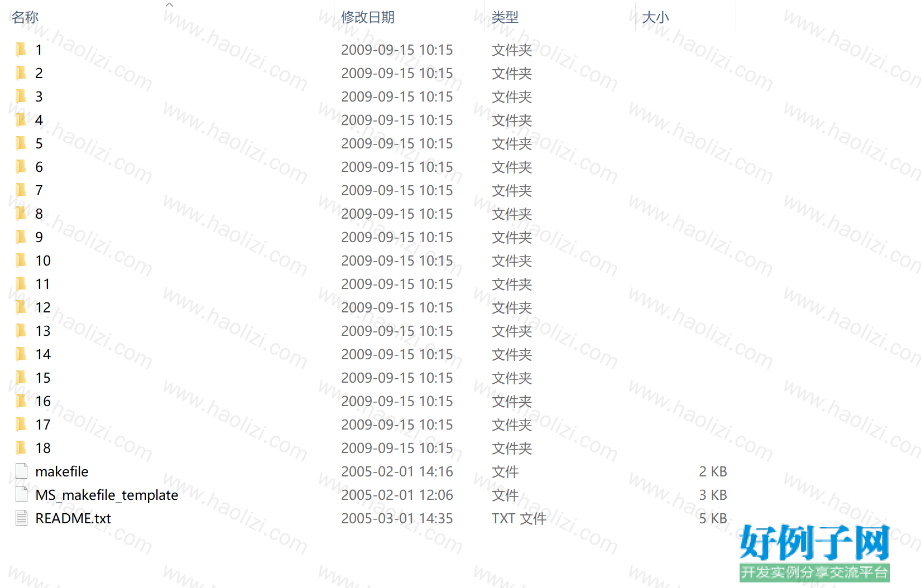Click the MS_makefile_template size 3 KB
This screenshot has width=921, height=588.
[713, 495]
